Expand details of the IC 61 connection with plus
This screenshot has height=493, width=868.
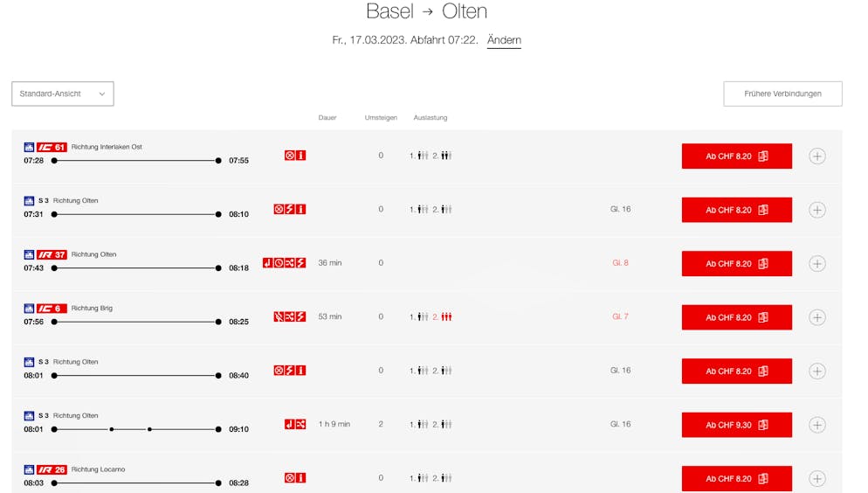pos(817,156)
